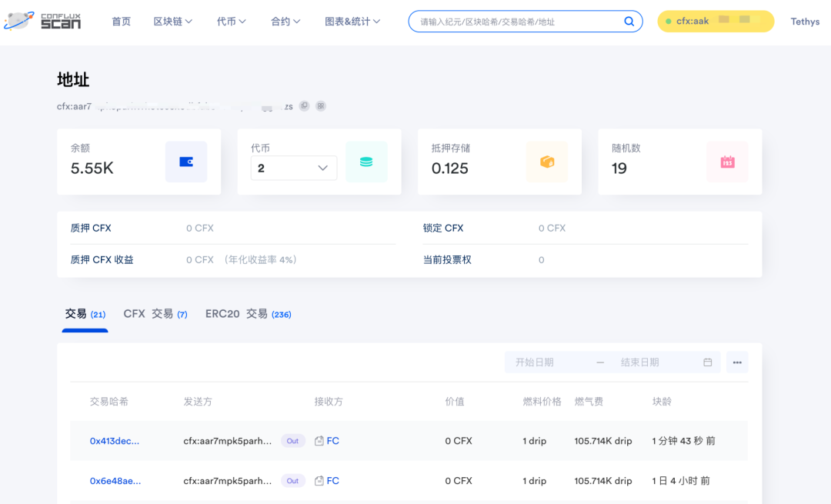
Task: Copy the address using the copy icon
Action: coord(305,106)
